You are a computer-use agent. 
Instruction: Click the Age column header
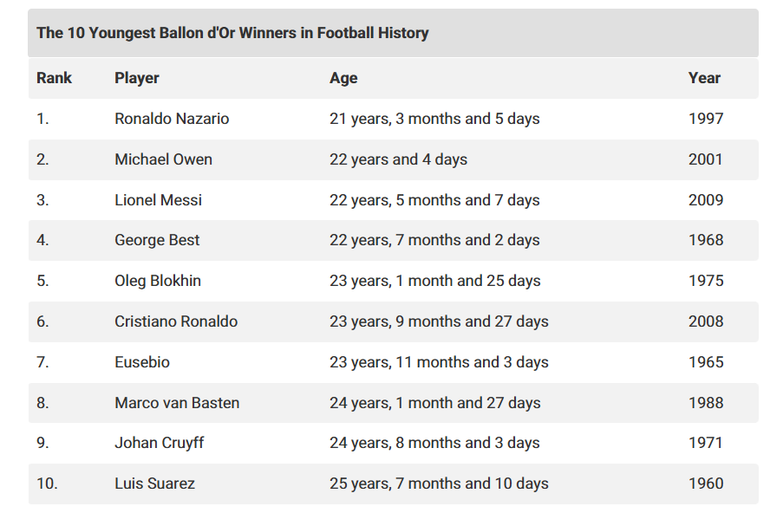coord(343,78)
